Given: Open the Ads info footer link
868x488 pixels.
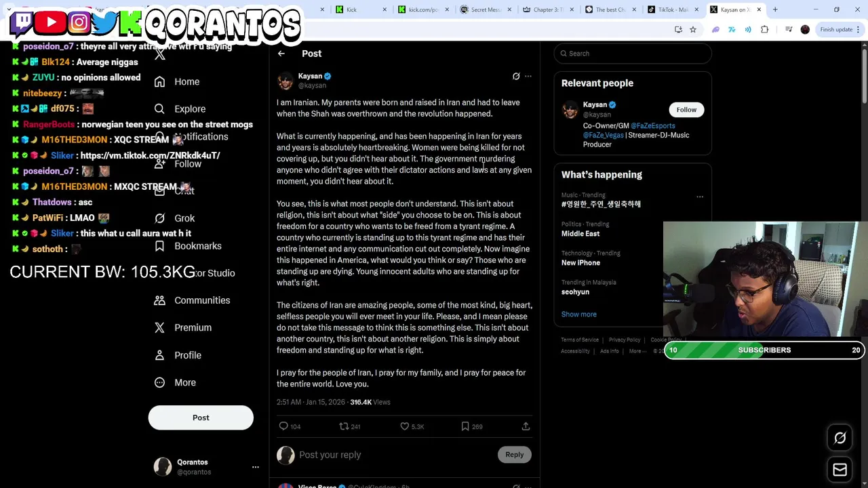Looking at the screenshot, I should tap(609, 351).
